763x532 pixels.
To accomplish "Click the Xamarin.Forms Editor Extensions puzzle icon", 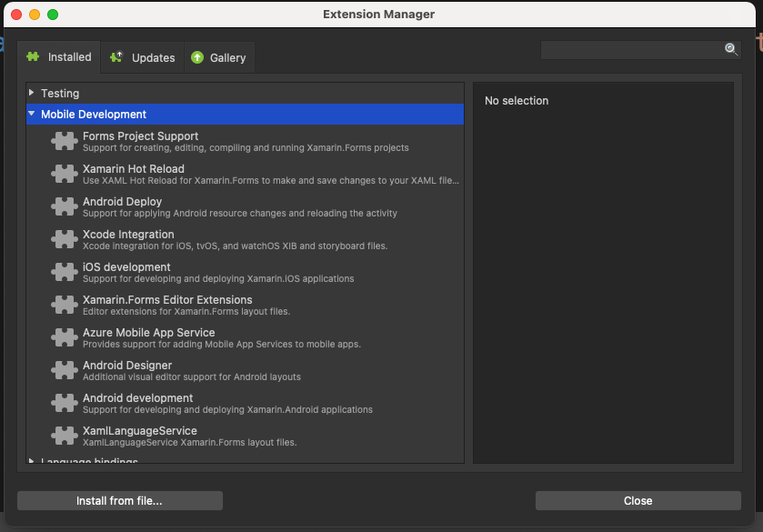I will [65, 305].
